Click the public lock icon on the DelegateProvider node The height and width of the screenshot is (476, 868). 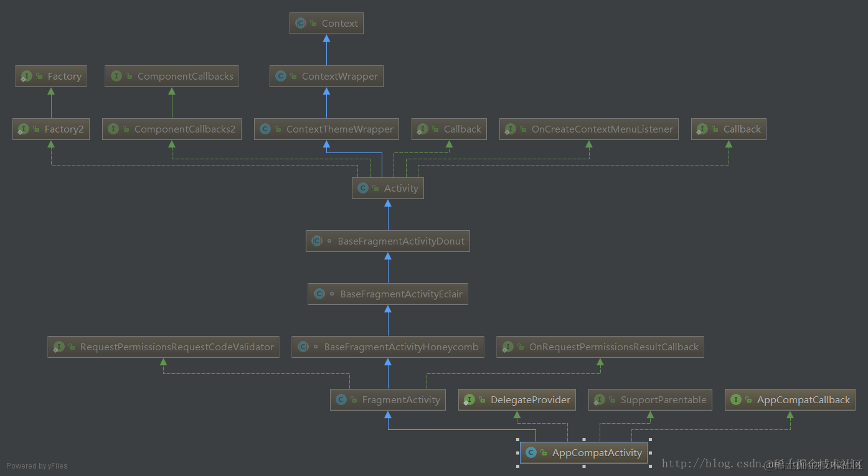[483, 400]
